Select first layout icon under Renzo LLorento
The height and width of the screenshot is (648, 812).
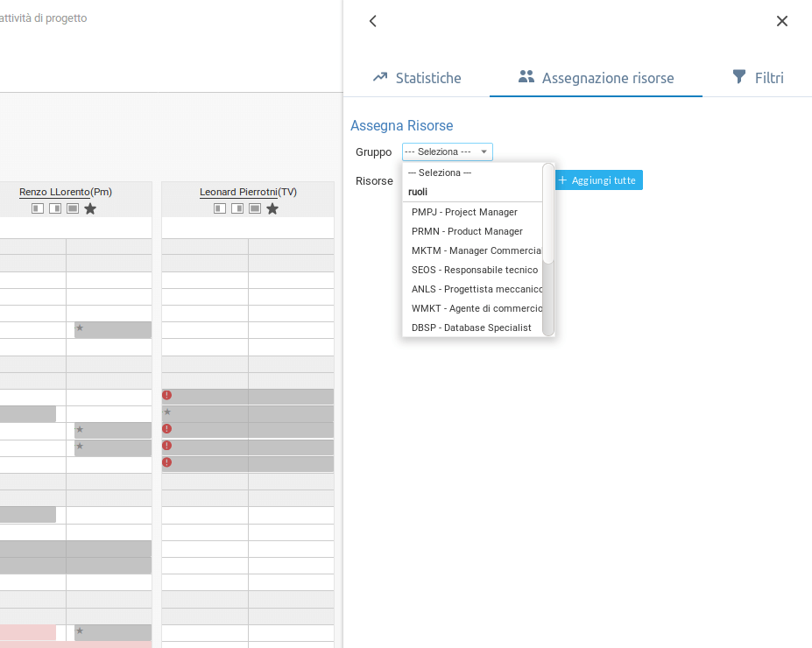38,208
